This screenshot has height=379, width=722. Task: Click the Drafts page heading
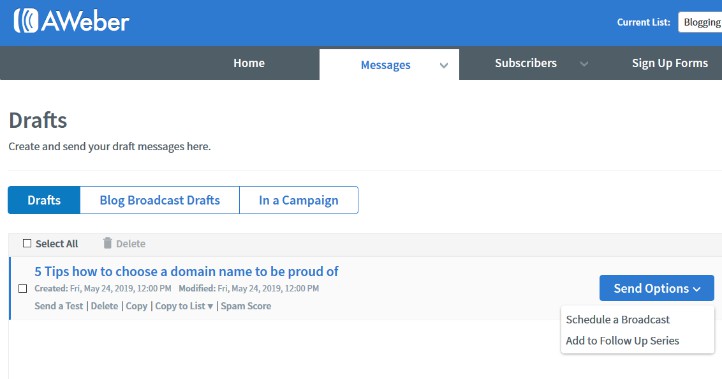pos(38,120)
